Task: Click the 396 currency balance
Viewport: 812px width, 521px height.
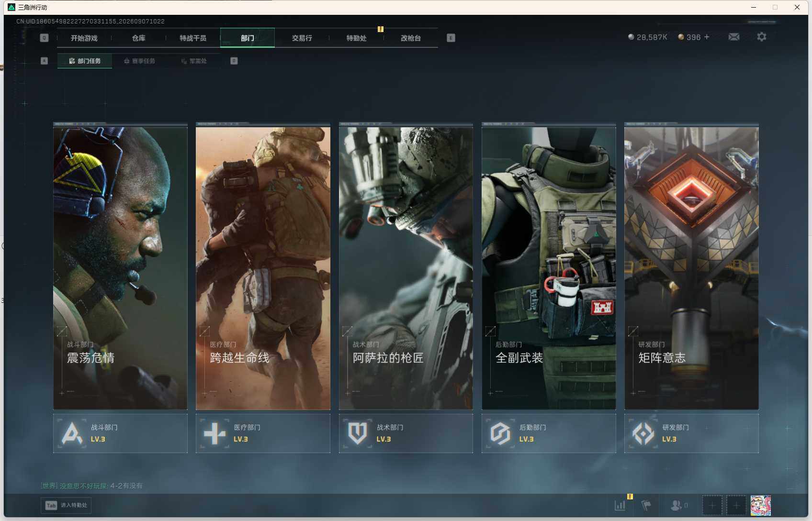Action: click(x=693, y=37)
